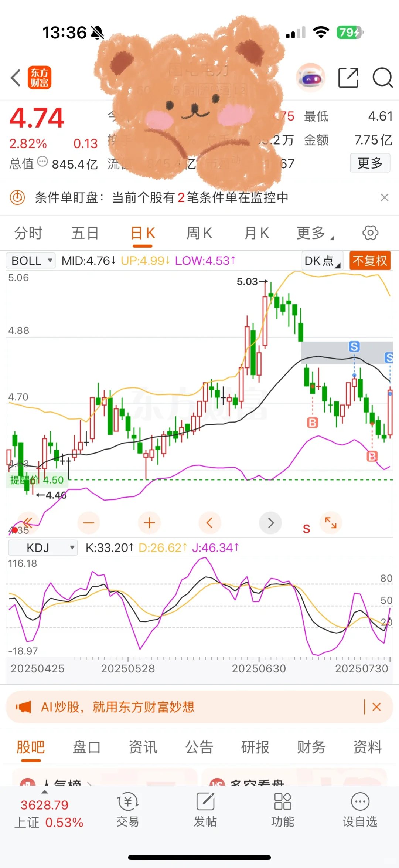Tap the share export icon

coord(348,78)
